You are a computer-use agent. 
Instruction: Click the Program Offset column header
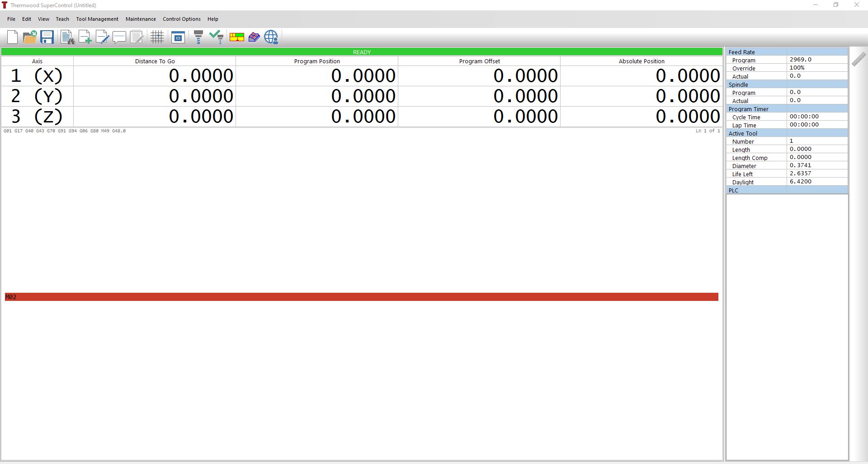(479, 61)
